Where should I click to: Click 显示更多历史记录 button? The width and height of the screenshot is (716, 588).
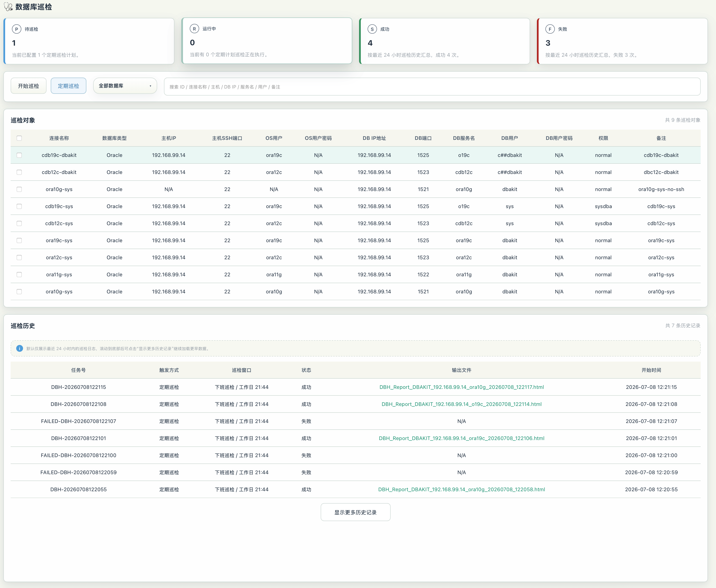click(x=356, y=512)
